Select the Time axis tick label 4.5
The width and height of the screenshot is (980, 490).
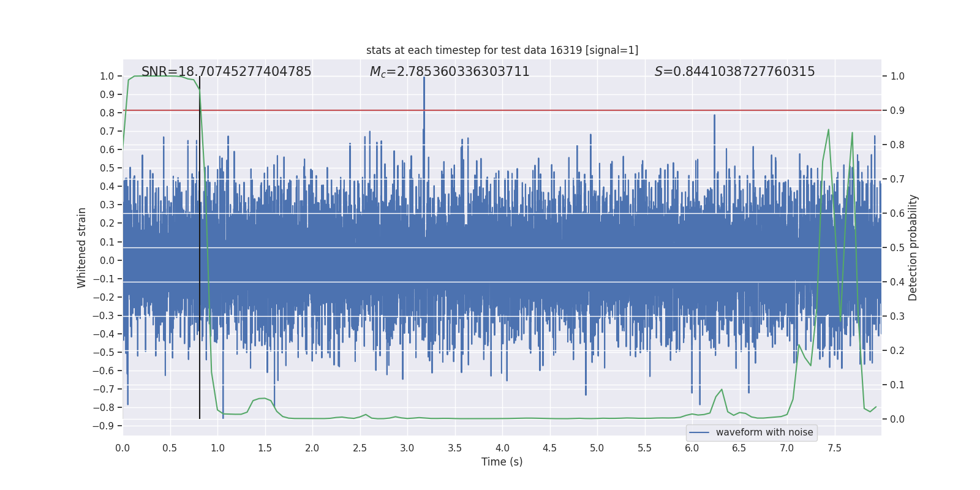(x=550, y=448)
